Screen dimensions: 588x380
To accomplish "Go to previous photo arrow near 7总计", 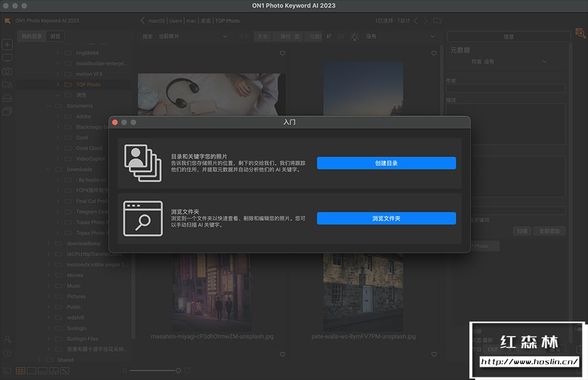I will 415,20.
